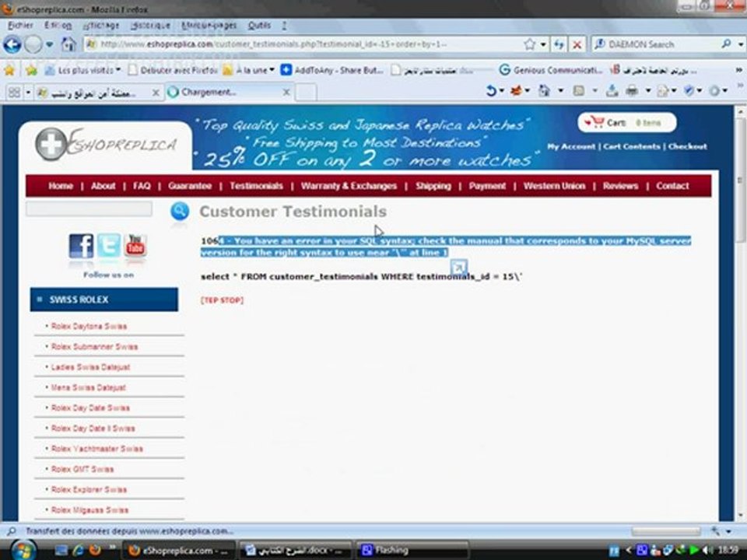Click the eShopreplica logo
Screen dimensions: 747x560
coord(106,144)
